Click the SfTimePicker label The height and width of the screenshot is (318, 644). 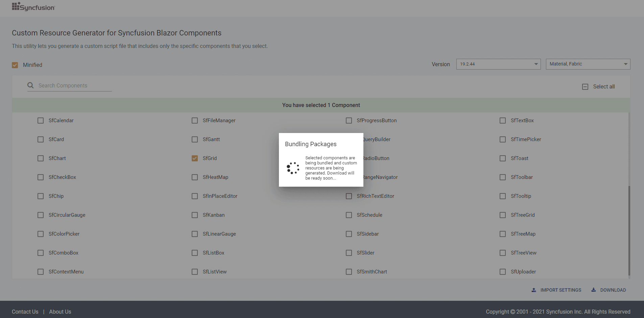pos(526,139)
